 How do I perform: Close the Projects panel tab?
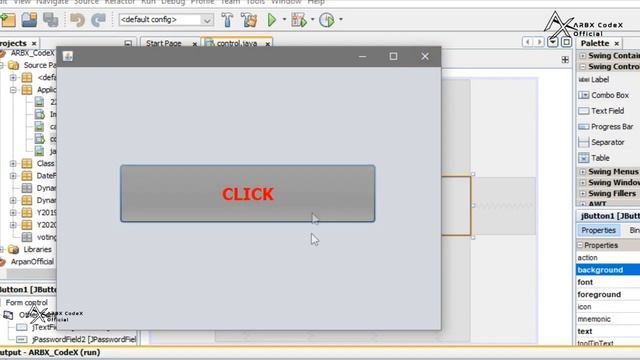(x=34, y=43)
